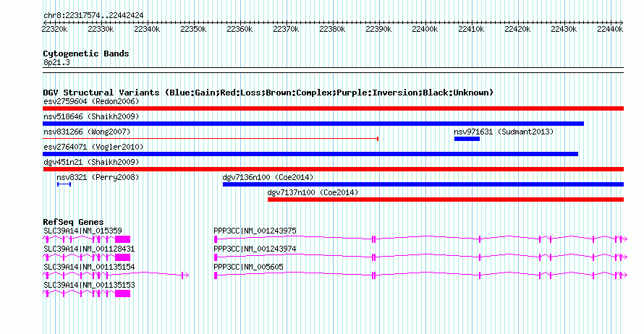This screenshot has height=334, width=644.
Task: Click the Cytogenetic Bands track title
Action: [86, 53]
